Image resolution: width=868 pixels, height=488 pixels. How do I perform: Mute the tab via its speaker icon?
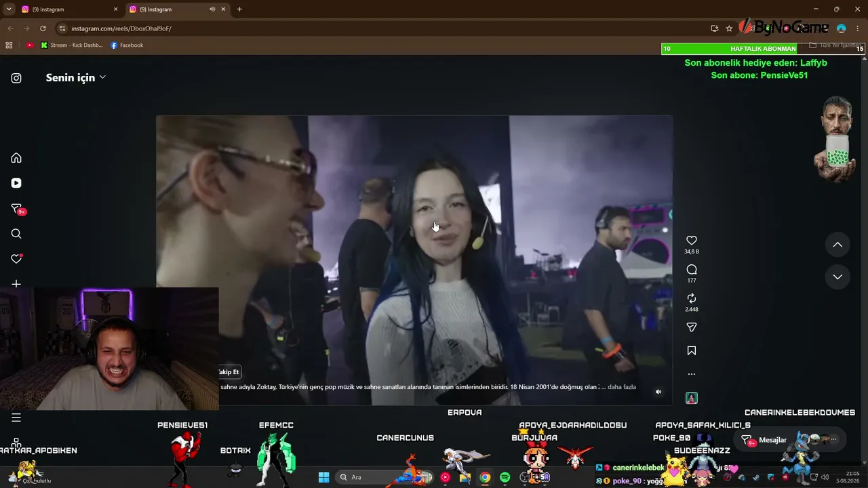click(x=212, y=9)
